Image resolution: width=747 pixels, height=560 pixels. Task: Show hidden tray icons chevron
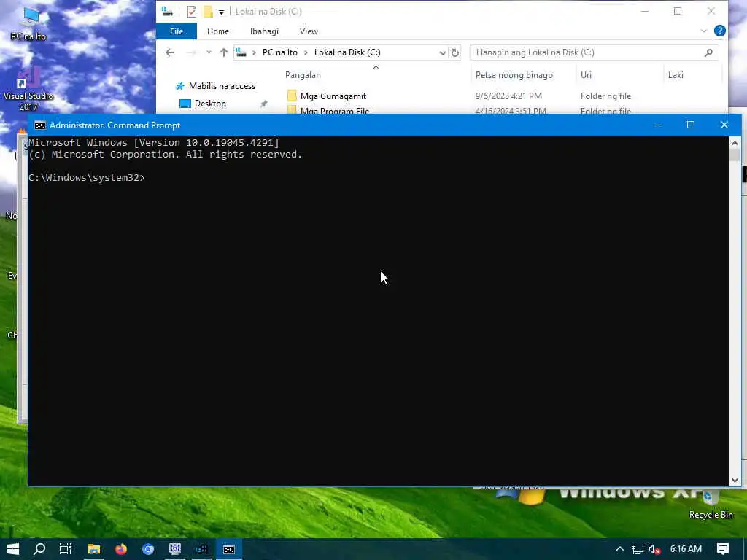pos(619,549)
